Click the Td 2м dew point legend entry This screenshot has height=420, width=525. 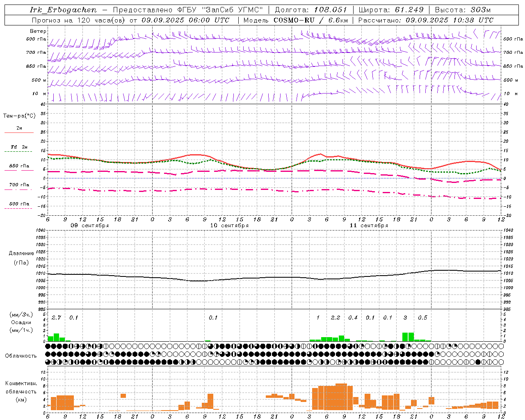tap(19, 147)
